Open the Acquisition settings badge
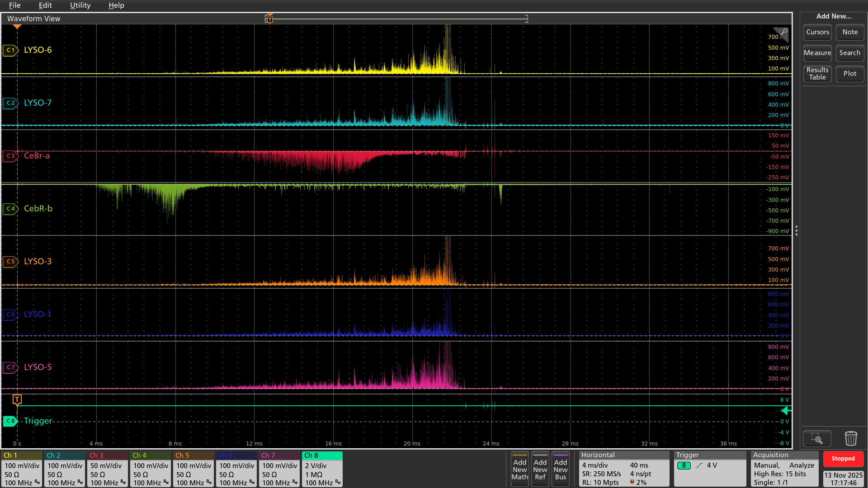The width and height of the screenshot is (868, 488). [784, 469]
